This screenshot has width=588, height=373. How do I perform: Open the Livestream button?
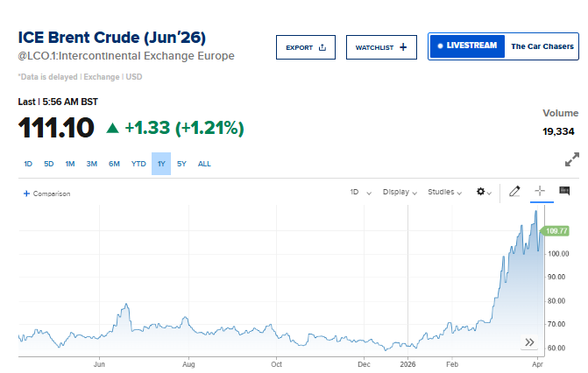(466, 46)
